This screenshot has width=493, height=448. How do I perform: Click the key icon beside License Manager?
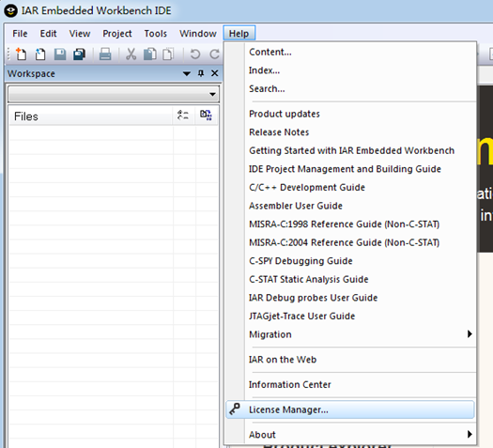coord(235,409)
